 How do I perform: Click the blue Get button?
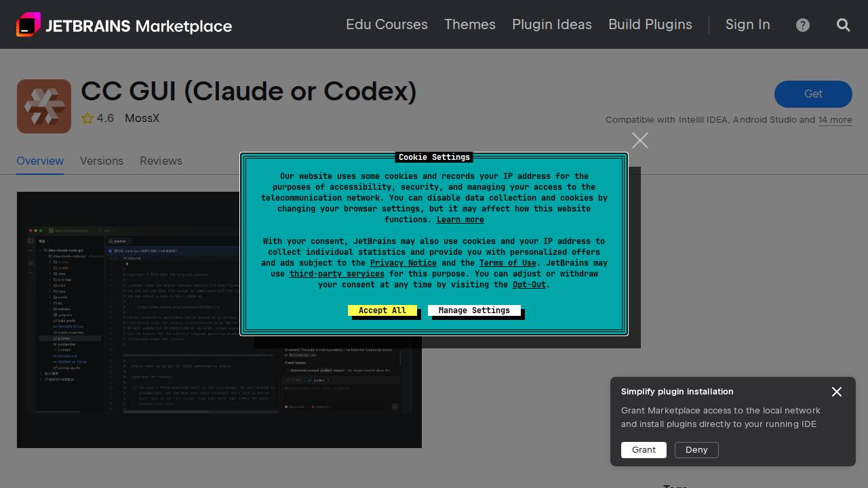813,94
